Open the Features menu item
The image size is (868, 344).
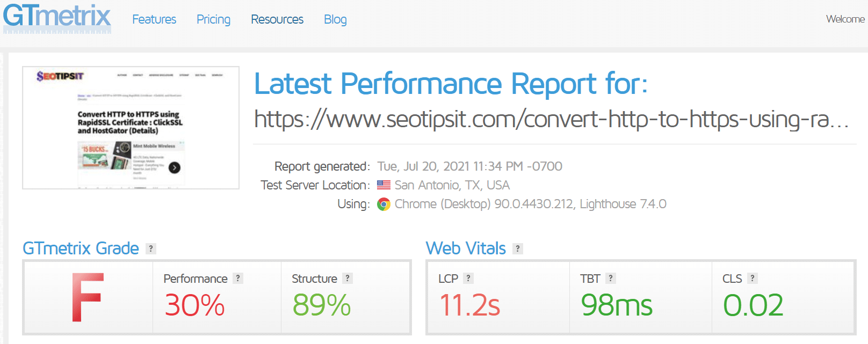click(x=154, y=19)
